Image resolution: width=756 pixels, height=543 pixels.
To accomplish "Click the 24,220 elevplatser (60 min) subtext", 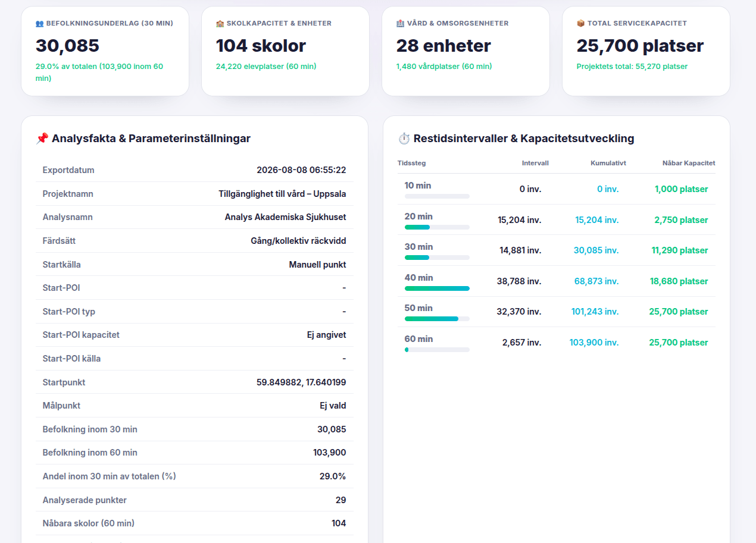I will (x=266, y=67).
